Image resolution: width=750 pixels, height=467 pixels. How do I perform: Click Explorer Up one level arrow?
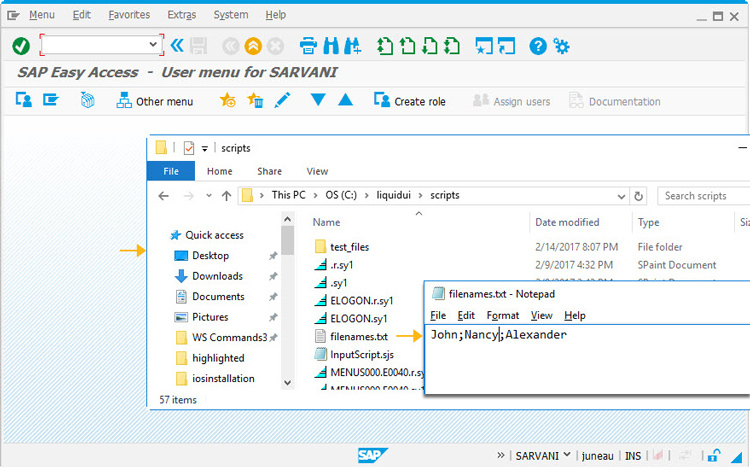point(226,196)
